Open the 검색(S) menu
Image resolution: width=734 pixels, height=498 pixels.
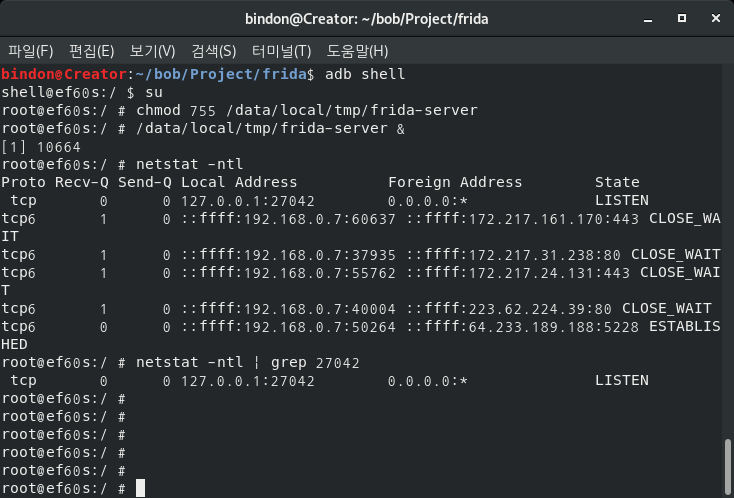pos(214,51)
